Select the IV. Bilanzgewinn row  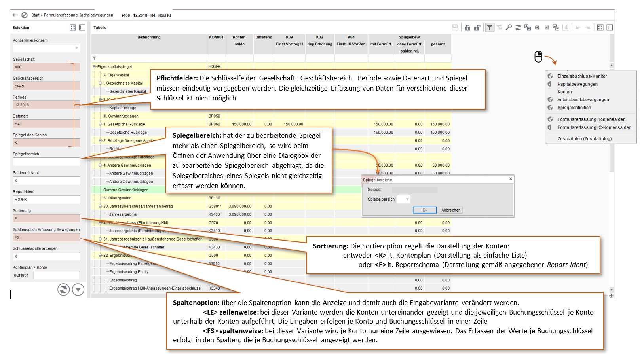click(x=271, y=198)
